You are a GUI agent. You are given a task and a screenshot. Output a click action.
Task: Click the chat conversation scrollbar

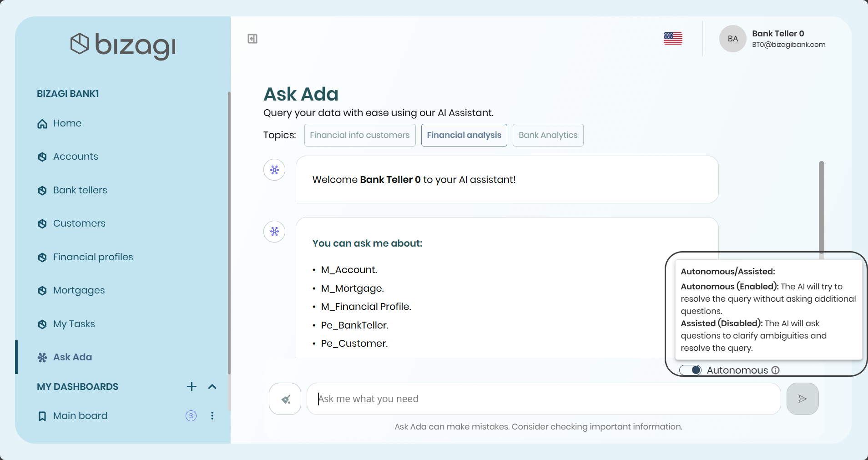point(821,207)
